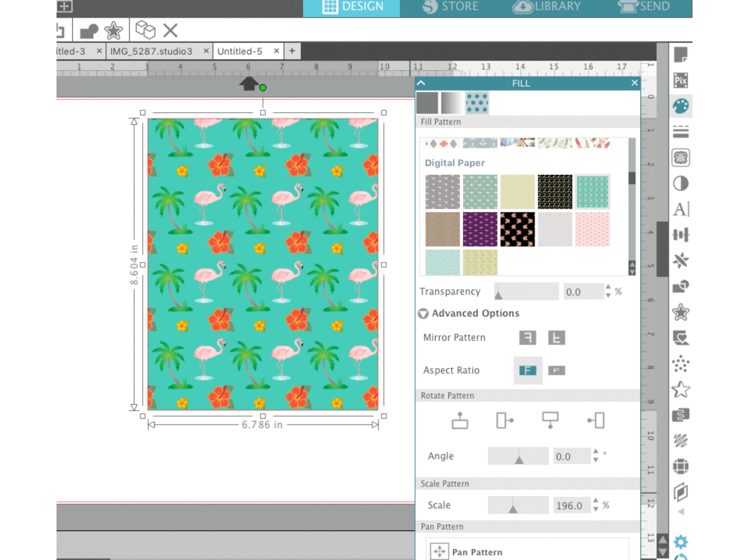The image size is (749, 560).
Task: Select the teal flamingo pattern thumbnail
Action: click(592, 191)
